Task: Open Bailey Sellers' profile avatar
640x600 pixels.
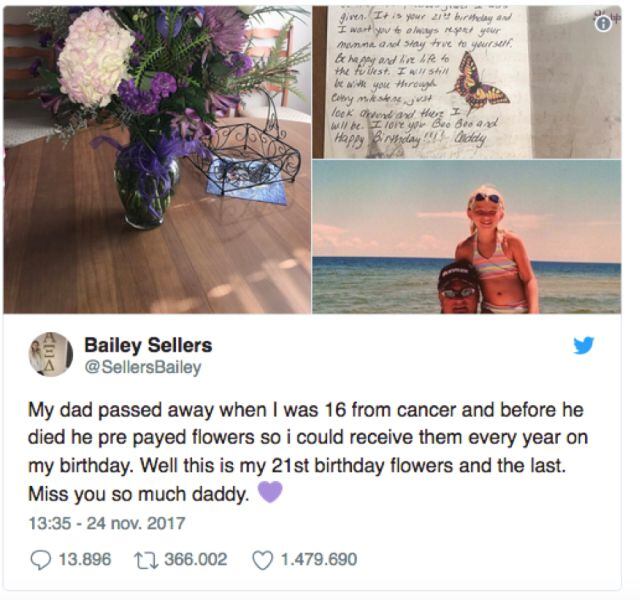Action: pyautogui.click(x=50, y=354)
